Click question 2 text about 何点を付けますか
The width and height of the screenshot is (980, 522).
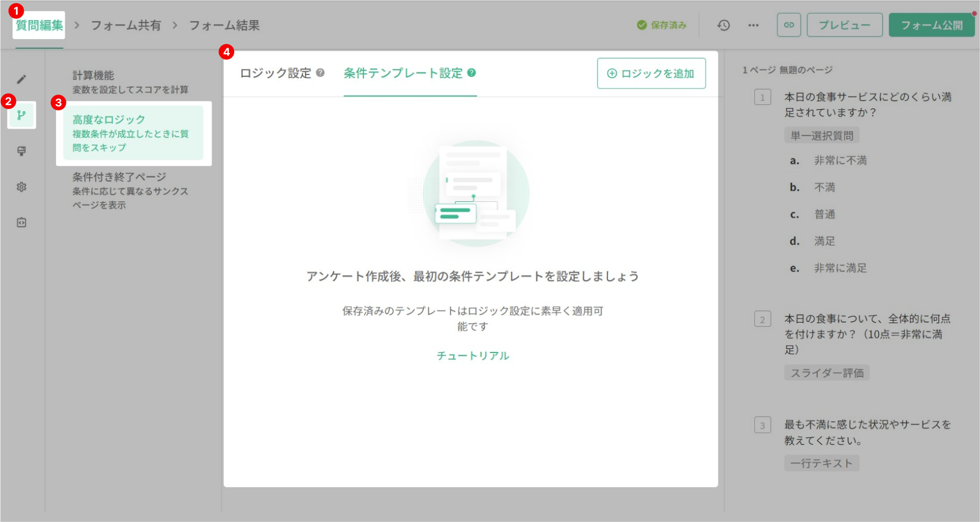point(867,334)
